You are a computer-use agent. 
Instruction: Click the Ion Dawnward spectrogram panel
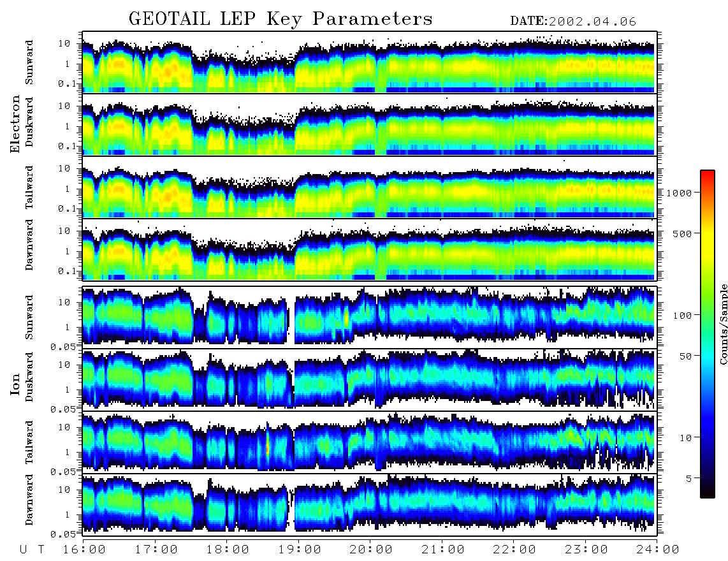point(370,504)
